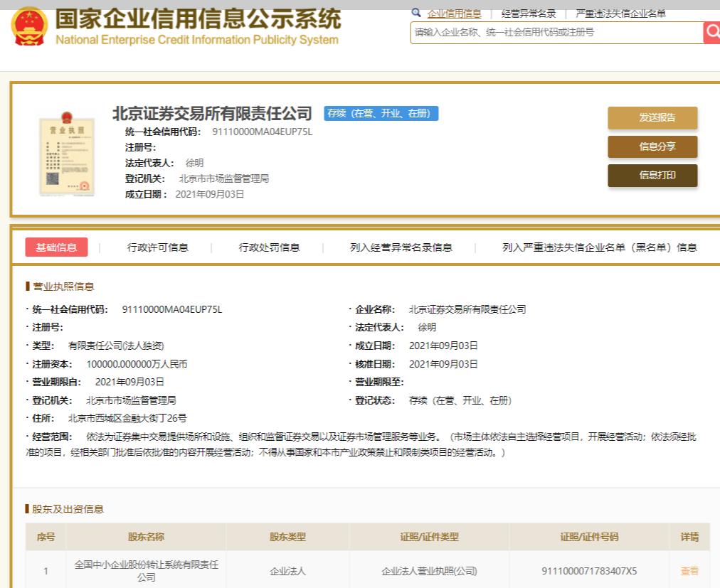
Task: Switch to the 行政处罚信息 tab
Action: 269,247
